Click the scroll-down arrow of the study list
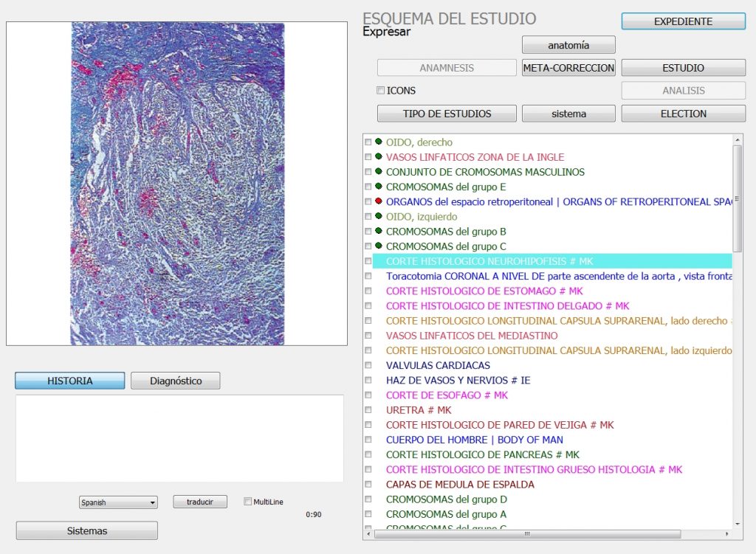The image size is (756, 554). pyautogui.click(x=738, y=524)
